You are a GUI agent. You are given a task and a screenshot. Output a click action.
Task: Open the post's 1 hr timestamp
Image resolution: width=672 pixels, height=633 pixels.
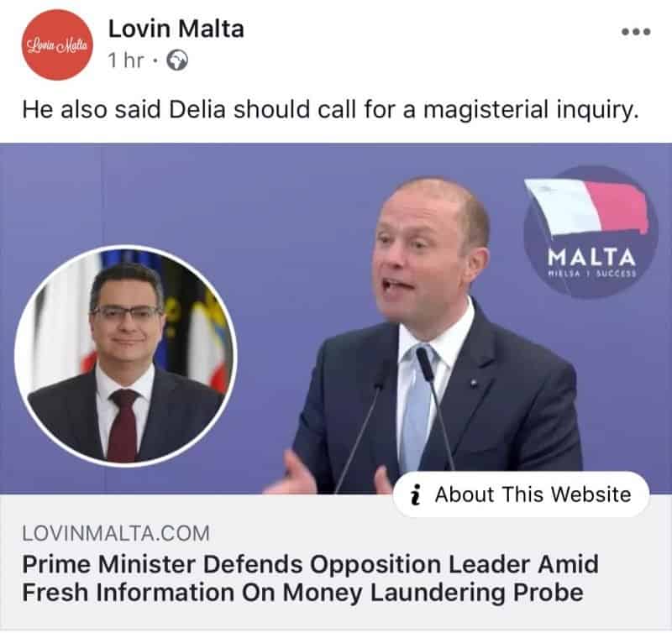[125, 60]
